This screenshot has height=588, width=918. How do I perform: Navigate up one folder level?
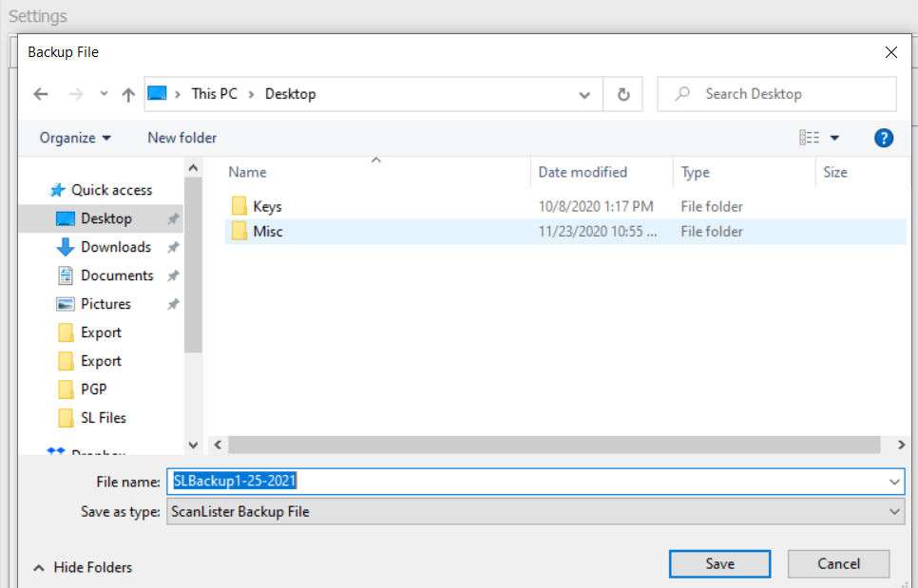(x=128, y=93)
